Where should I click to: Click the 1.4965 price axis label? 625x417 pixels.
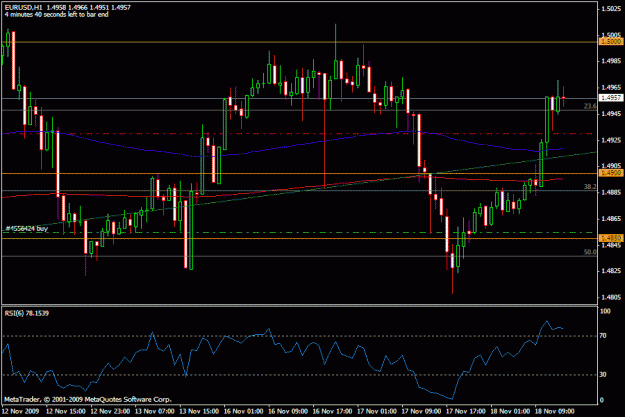[x=611, y=87]
